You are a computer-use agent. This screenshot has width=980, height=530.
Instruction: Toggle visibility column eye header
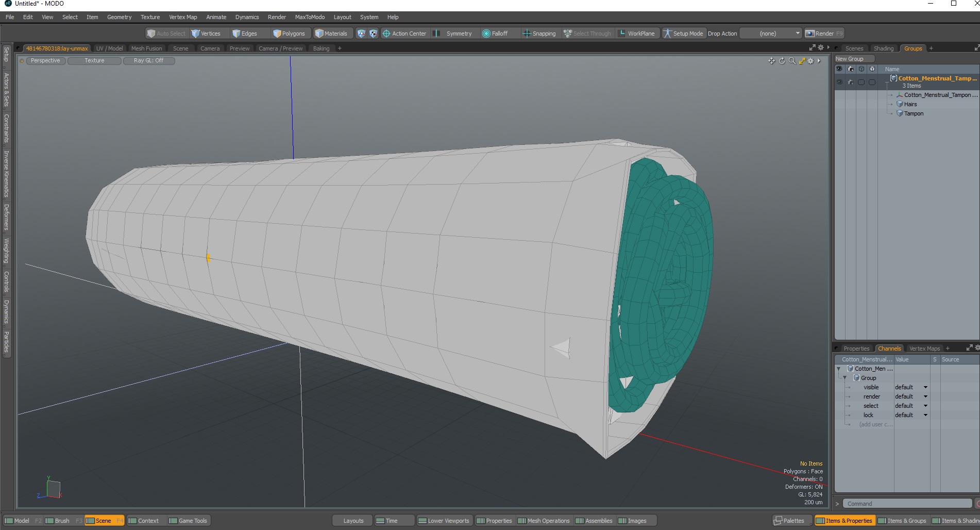[839, 69]
